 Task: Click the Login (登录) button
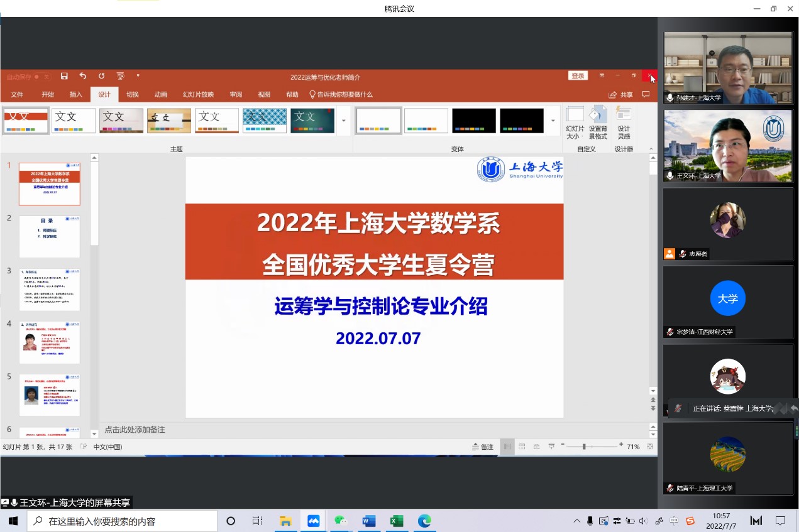pyautogui.click(x=578, y=76)
